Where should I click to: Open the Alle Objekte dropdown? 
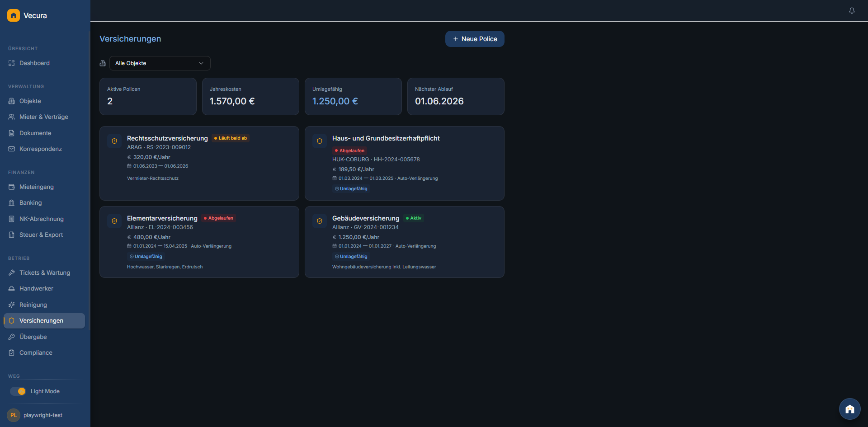point(160,63)
